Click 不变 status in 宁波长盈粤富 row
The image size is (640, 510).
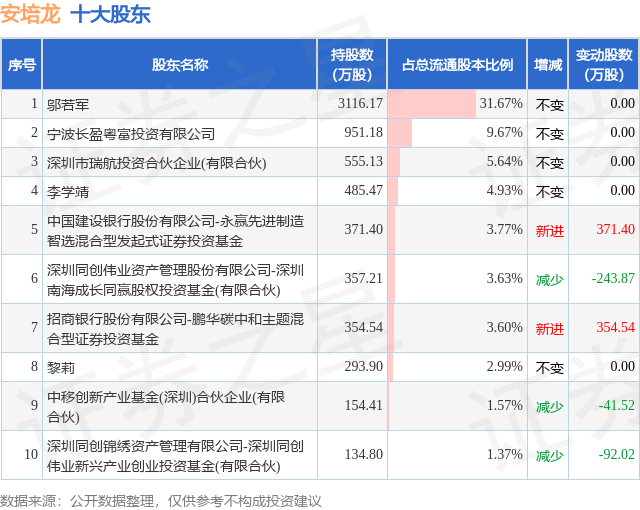coord(549,134)
